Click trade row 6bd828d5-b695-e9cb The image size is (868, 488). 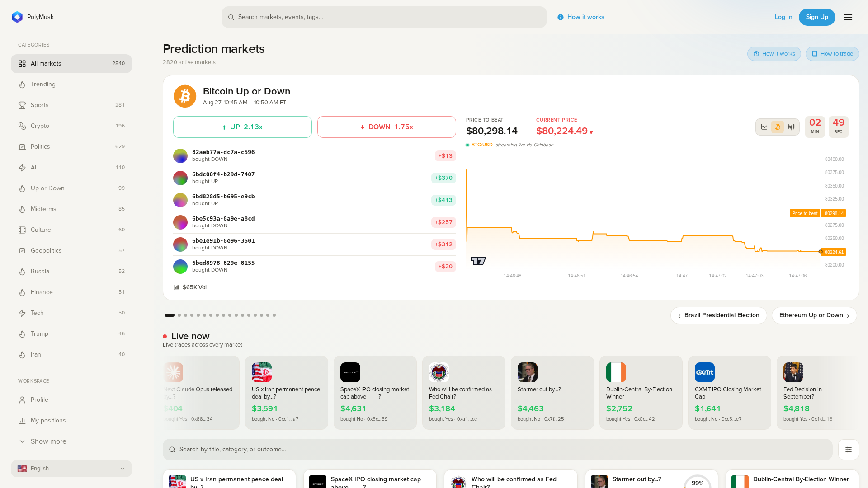click(315, 200)
